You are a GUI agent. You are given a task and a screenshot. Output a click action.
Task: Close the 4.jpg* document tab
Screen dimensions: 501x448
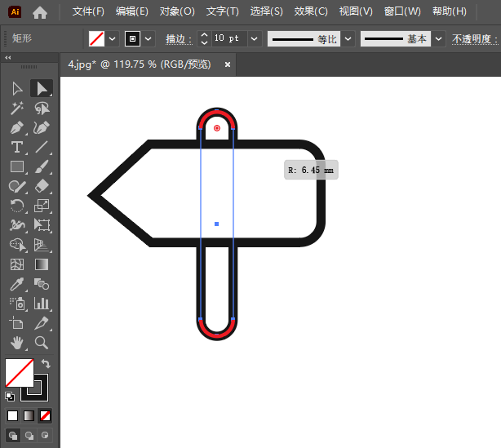click(228, 64)
